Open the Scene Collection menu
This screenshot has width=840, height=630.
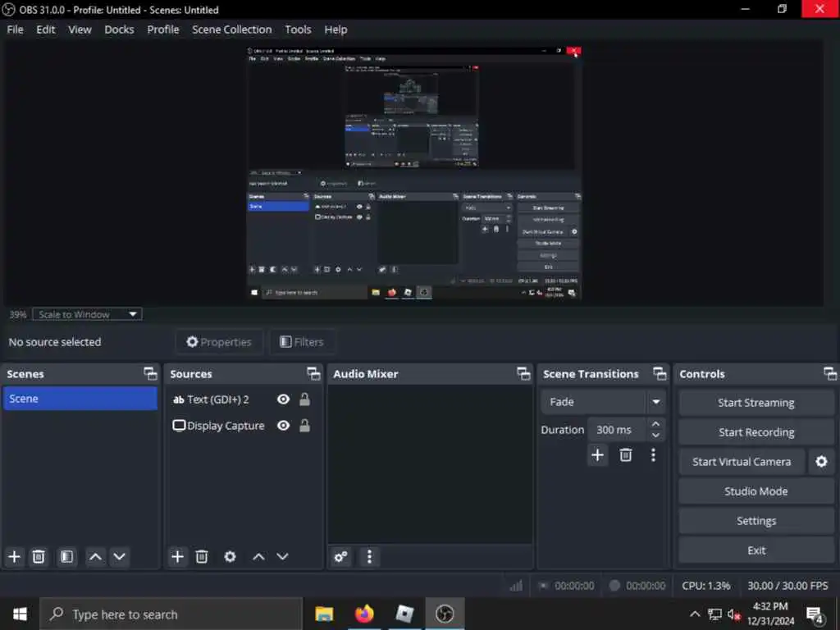(x=231, y=30)
